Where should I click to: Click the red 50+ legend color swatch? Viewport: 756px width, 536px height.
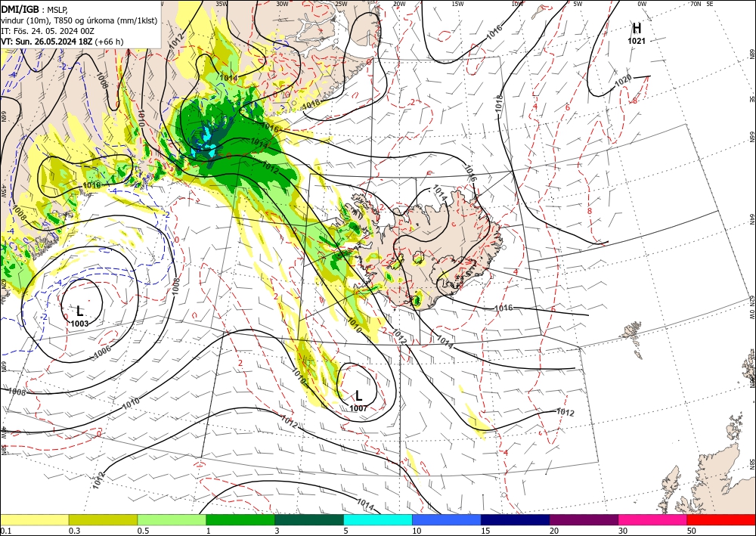click(x=721, y=519)
